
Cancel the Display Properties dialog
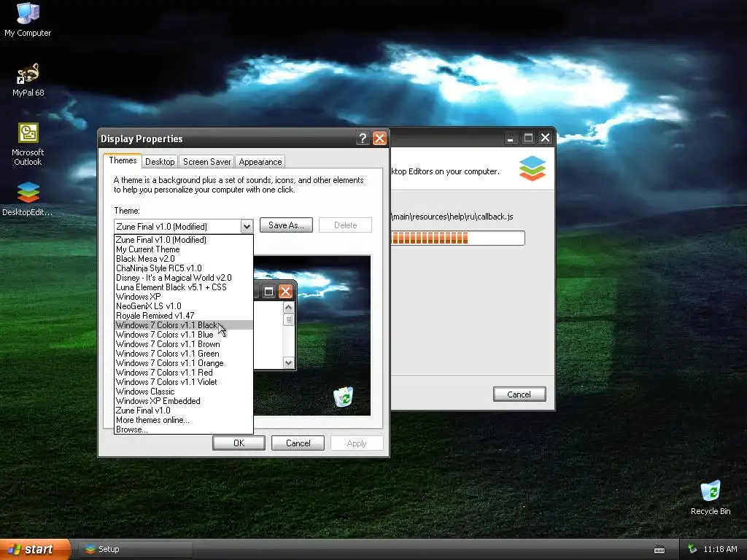[x=298, y=443]
